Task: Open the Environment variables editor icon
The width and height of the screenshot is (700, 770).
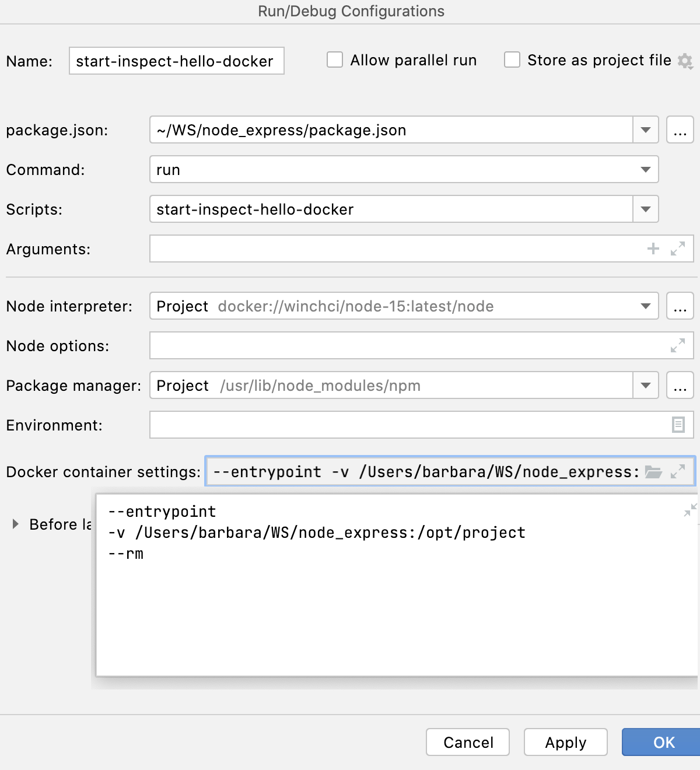Action: pyautogui.click(x=677, y=425)
